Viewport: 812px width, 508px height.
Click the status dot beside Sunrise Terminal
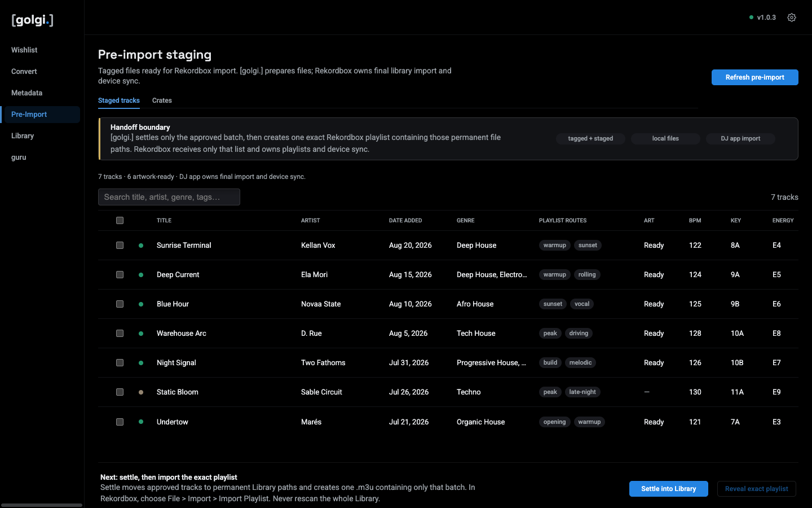click(x=141, y=246)
